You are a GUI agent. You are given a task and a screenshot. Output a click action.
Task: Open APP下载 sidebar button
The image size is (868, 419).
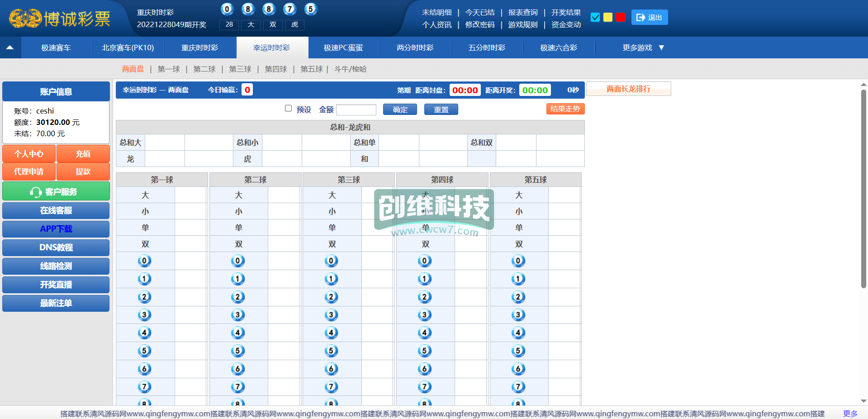(x=56, y=229)
